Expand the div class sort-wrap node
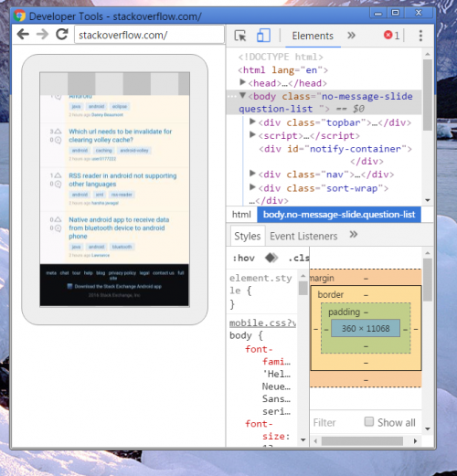Image resolution: width=457 pixels, height=476 pixels. tap(252, 187)
